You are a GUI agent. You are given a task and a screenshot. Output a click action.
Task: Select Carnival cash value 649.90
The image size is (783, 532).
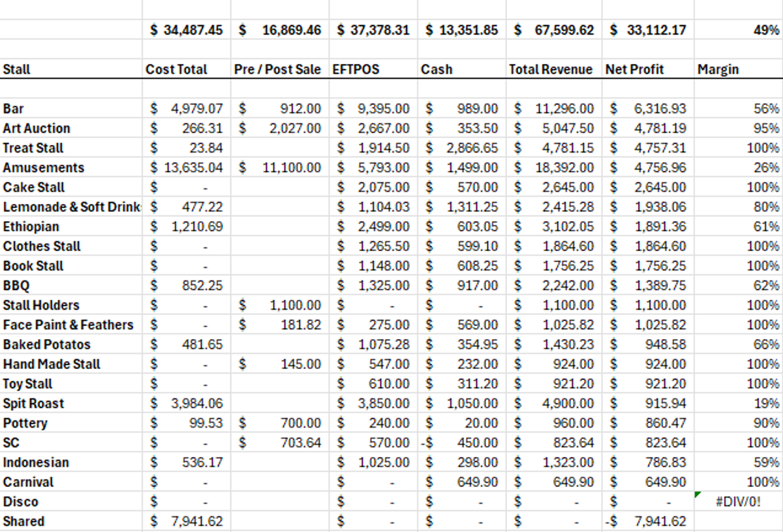462,482
